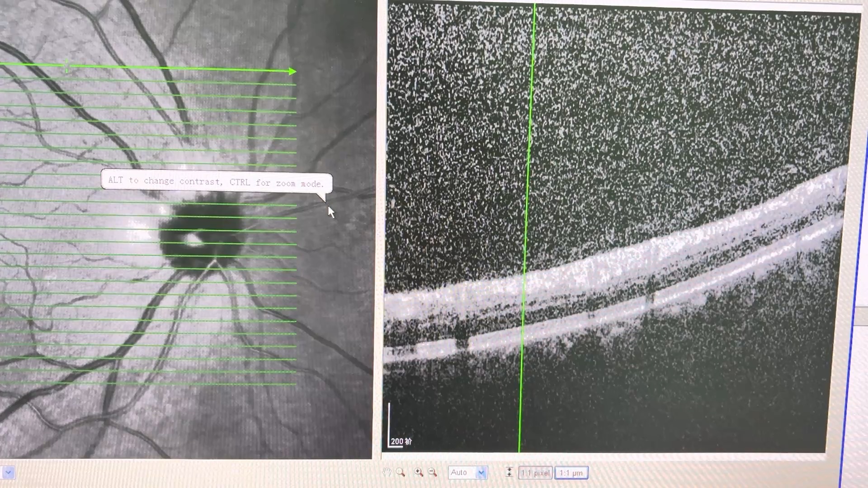Click the magnifier zoom tool icon
868x488 pixels.
(400, 473)
